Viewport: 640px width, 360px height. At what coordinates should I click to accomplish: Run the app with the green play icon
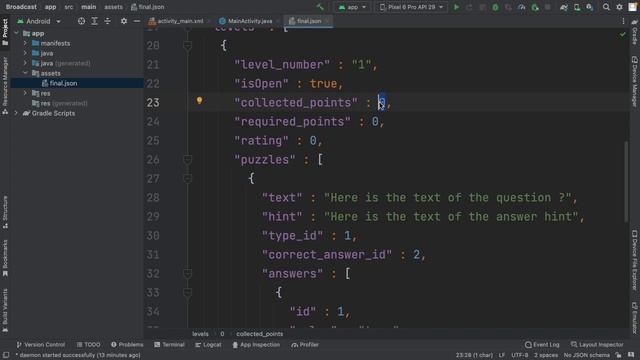[x=456, y=7]
